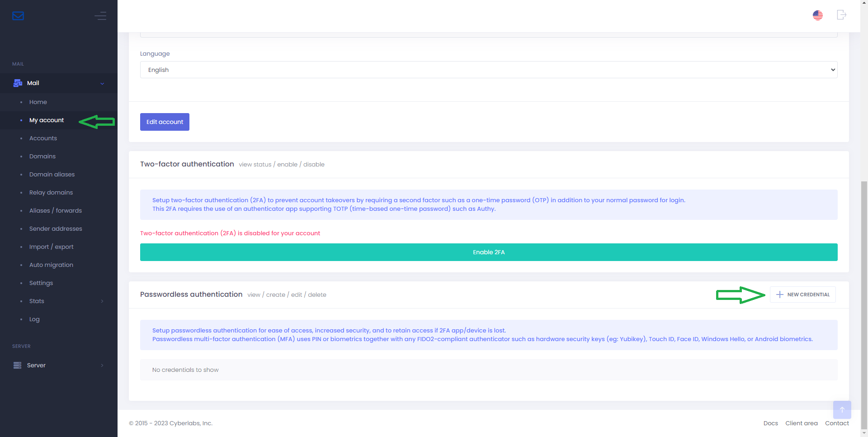The height and width of the screenshot is (437, 868).
Task: Expand the Server menu chevron
Action: click(102, 366)
